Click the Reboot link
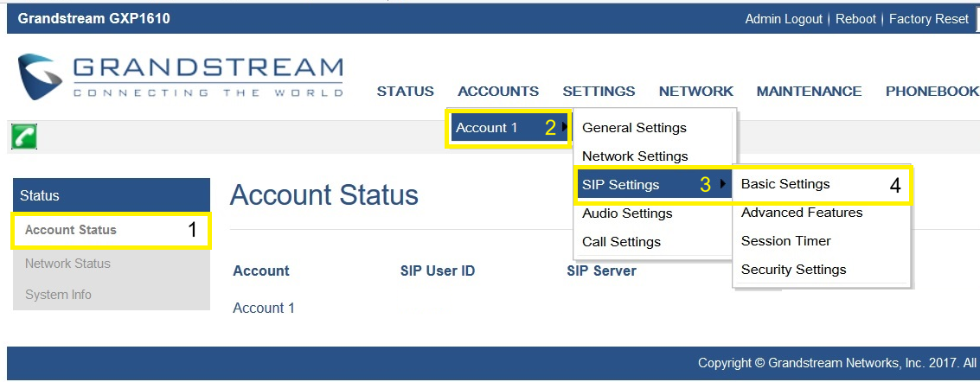The image size is (980, 382). 855,19
